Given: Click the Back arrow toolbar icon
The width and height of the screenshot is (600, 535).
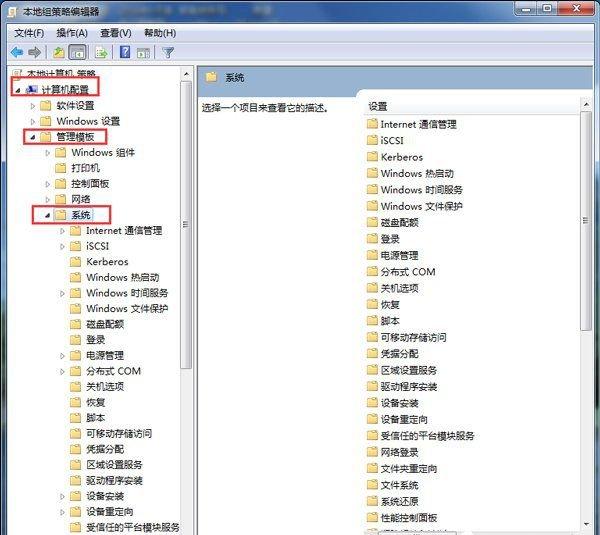Looking at the screenshot, I should tap(17, 52).
